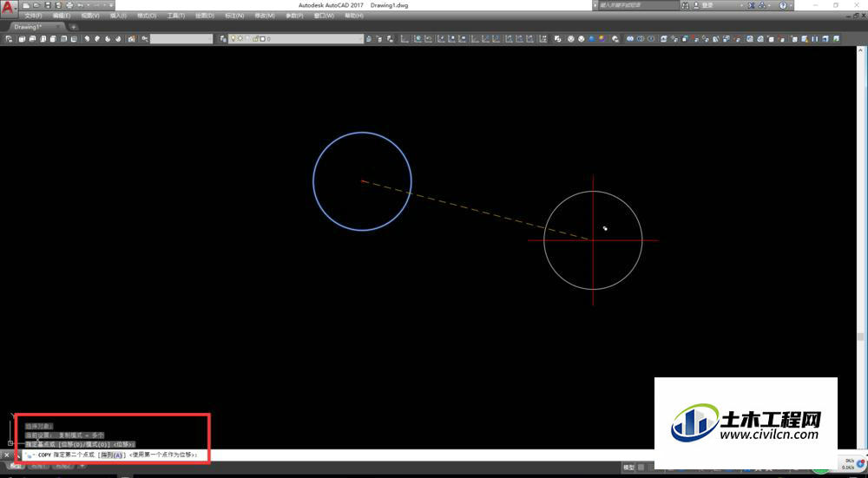Set Left view from the View toolbar
This screenshot has width=868, height=478.
(43, 39)
